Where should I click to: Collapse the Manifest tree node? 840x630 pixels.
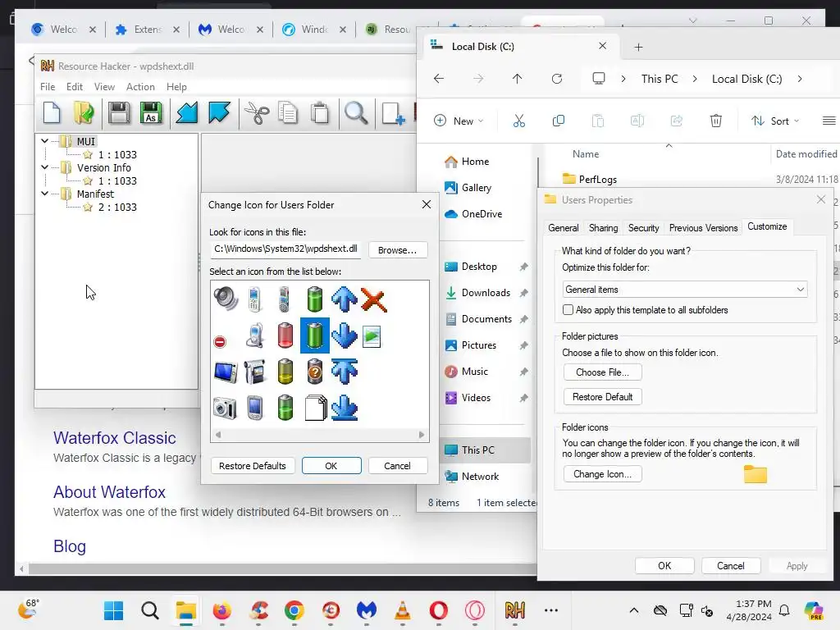pos(45,194)
